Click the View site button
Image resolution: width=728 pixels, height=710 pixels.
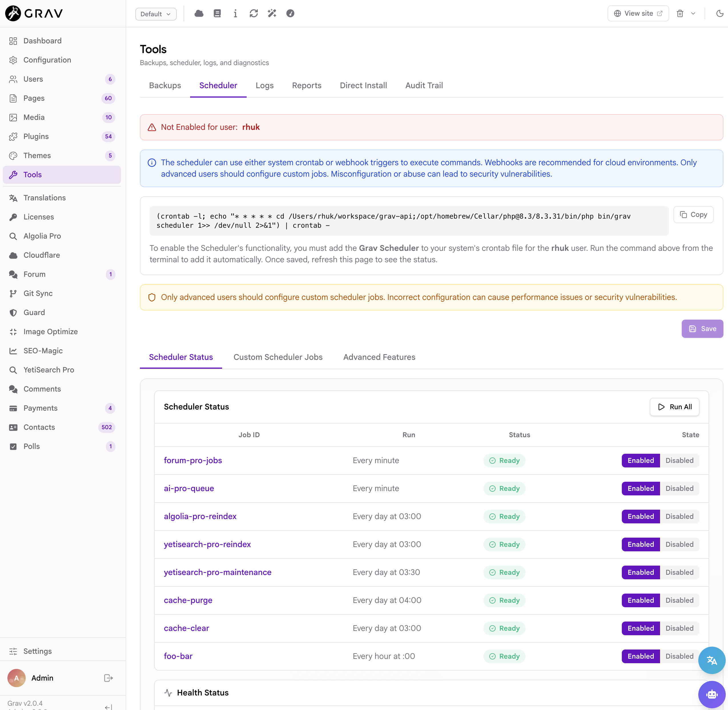(x=638, y=14)
